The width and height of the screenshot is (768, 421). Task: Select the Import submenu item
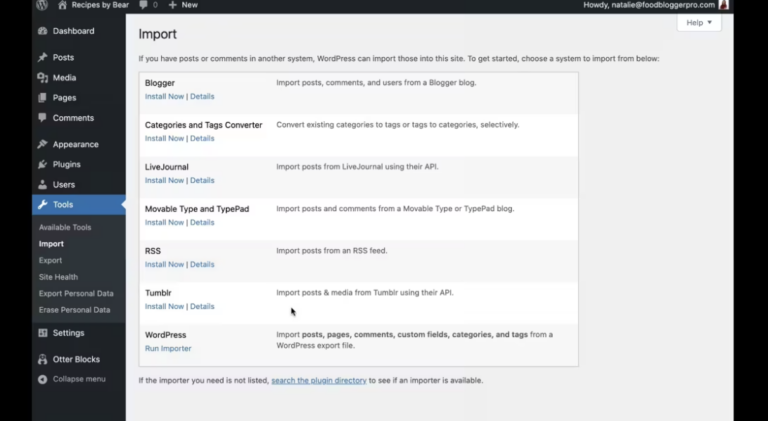[51, 244]
